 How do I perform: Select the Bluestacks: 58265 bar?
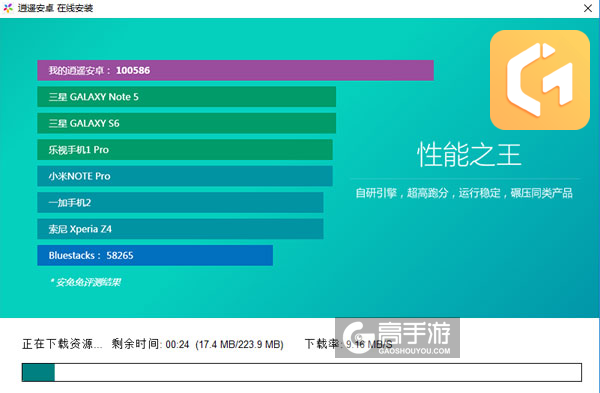(x=155, y=255)
